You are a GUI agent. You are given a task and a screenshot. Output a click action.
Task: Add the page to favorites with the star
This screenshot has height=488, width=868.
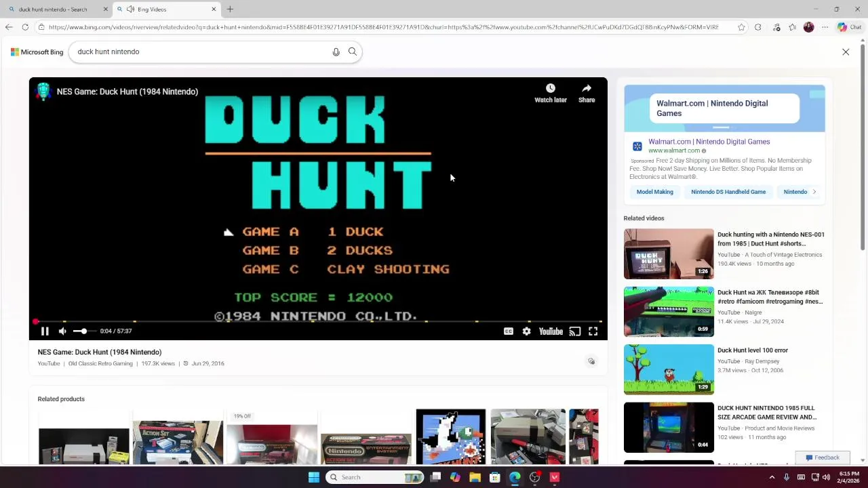click(x=741, y=27)
